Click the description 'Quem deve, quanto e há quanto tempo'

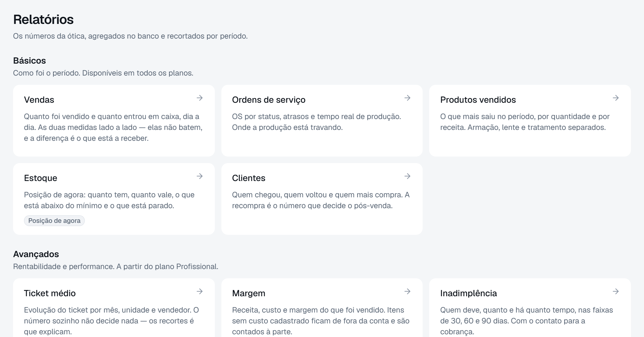pyautogui.click(x=527, y=321)
